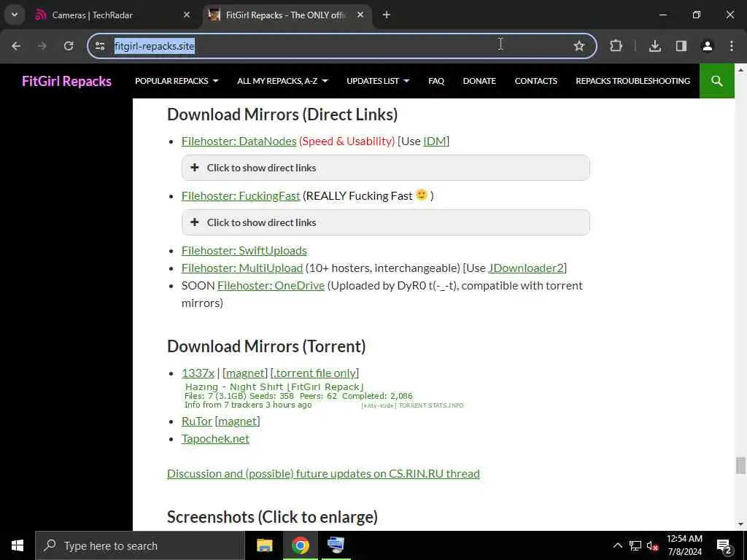This screenshot has height=560, width=747.
Task: Click the magnet link next to 1337x
Action: pyautogui.click(x=245, y=373)
